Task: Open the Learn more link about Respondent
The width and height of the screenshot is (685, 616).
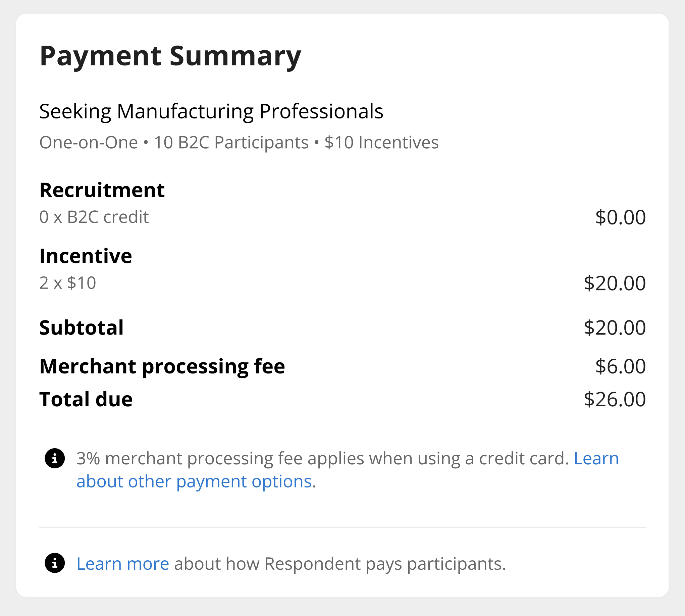Action: [x=122, y=564]
